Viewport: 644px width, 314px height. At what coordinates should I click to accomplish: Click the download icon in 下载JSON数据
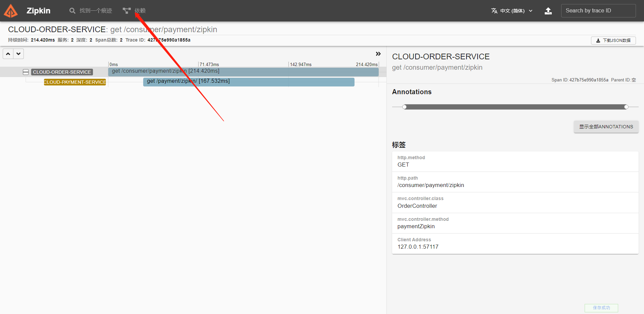pyautogui.click(x=598, y=41)
